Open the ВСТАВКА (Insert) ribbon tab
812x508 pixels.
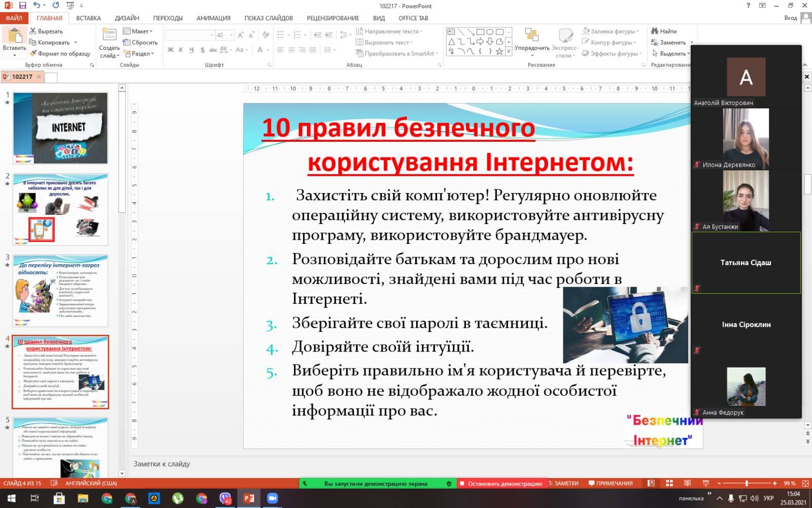coord(88,18)
